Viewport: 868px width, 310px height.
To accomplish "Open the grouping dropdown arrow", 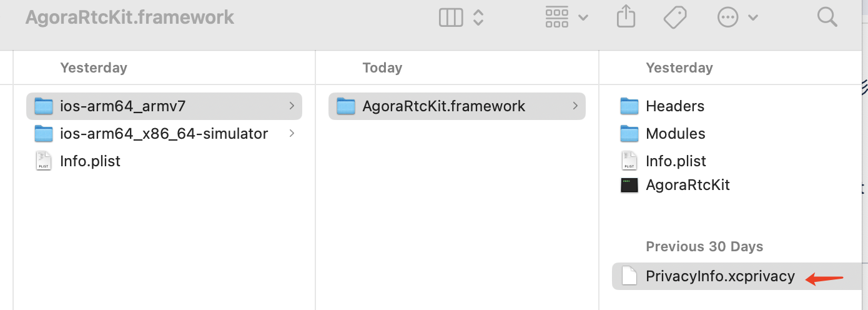I will (583, 17).
